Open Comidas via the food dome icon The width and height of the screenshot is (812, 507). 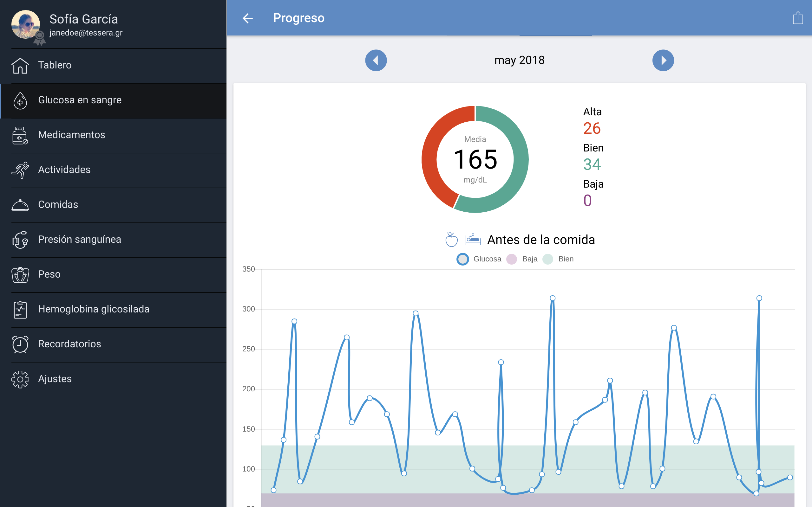(20, 205)
